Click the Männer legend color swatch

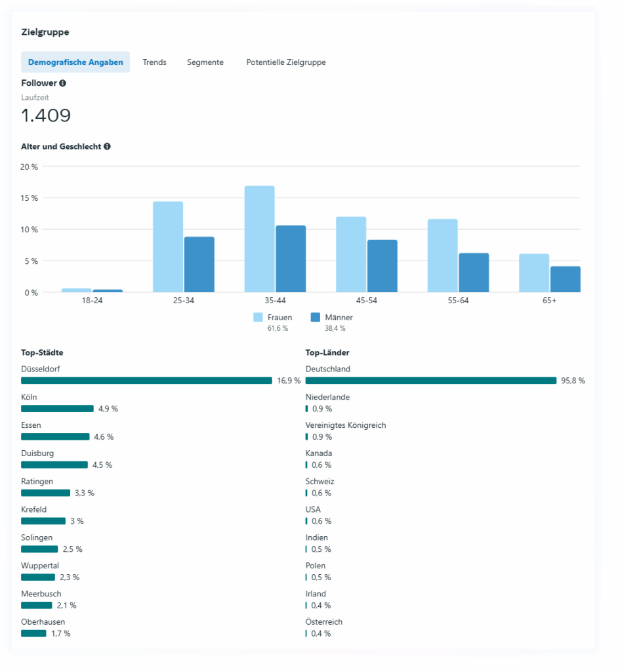(315, 318)
